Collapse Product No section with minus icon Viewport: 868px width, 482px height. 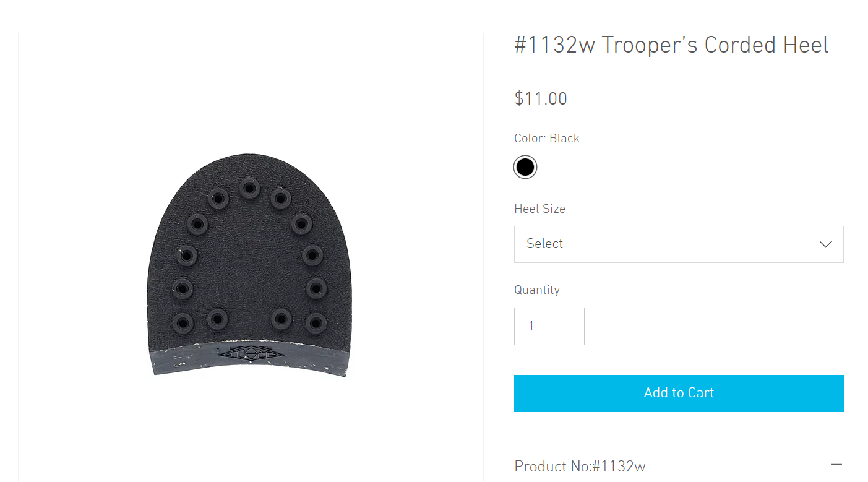[x=836, y=465]
